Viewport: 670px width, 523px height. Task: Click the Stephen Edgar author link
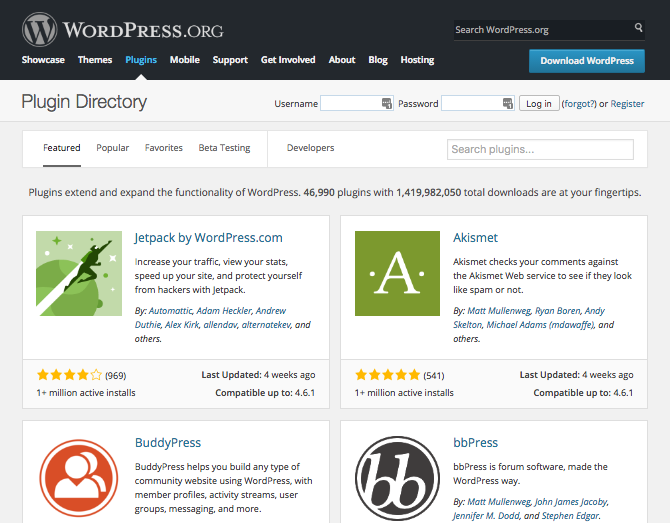[x=570, y=516]
